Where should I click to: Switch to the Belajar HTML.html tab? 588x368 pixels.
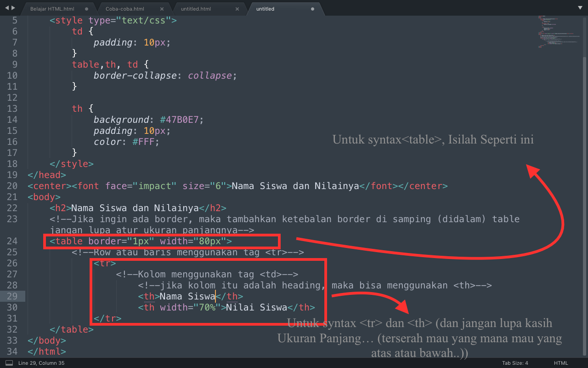tap(52, 8)
